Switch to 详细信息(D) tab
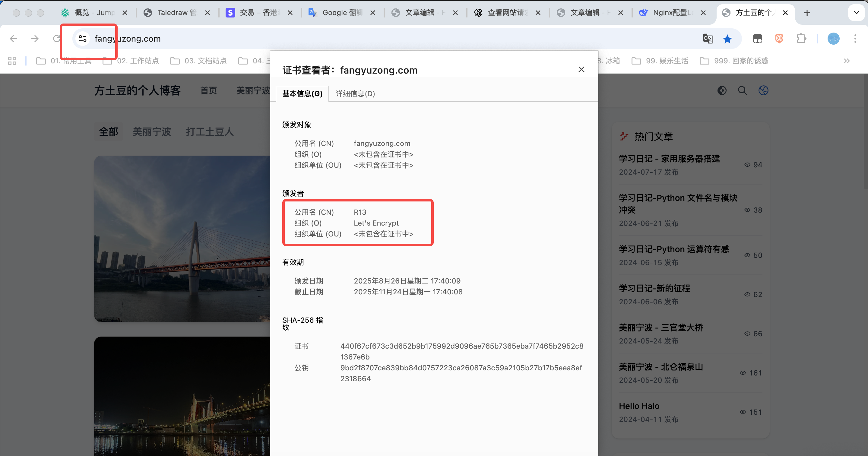The width and height of the screenshot is (868, 456). (355, 94)
